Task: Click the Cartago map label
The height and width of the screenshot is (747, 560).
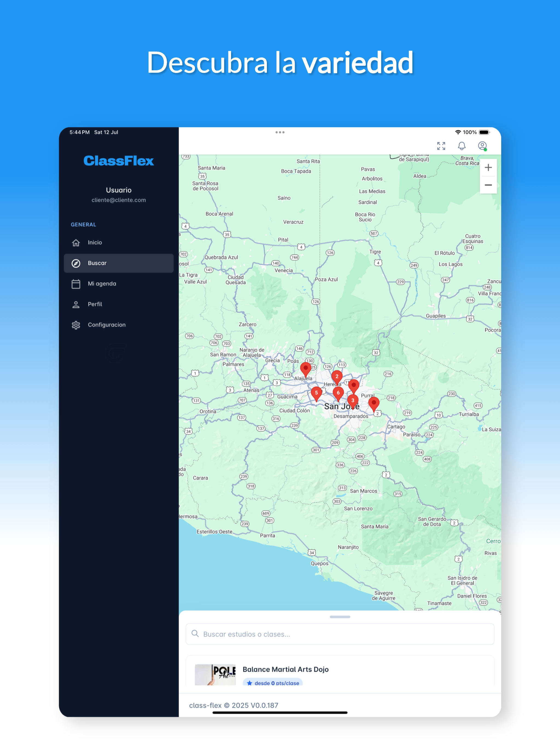Action: pos(396,427)
